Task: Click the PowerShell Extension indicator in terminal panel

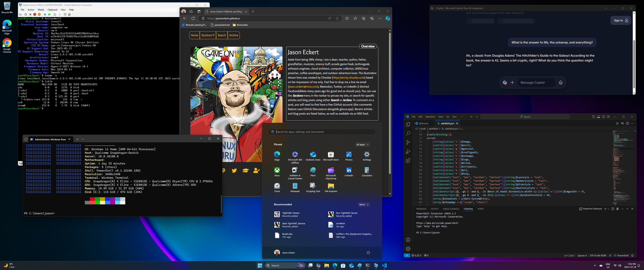Action: [591, 209]
